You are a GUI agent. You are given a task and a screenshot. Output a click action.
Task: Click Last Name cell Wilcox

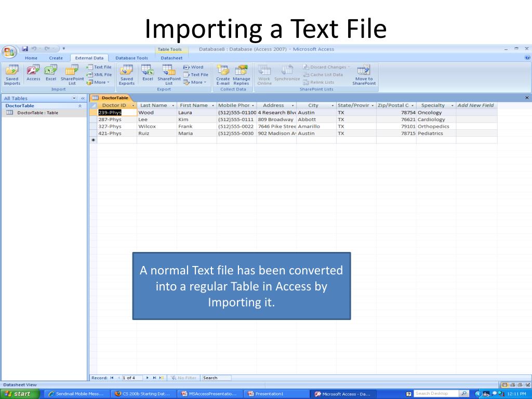[x=157, y=127]
